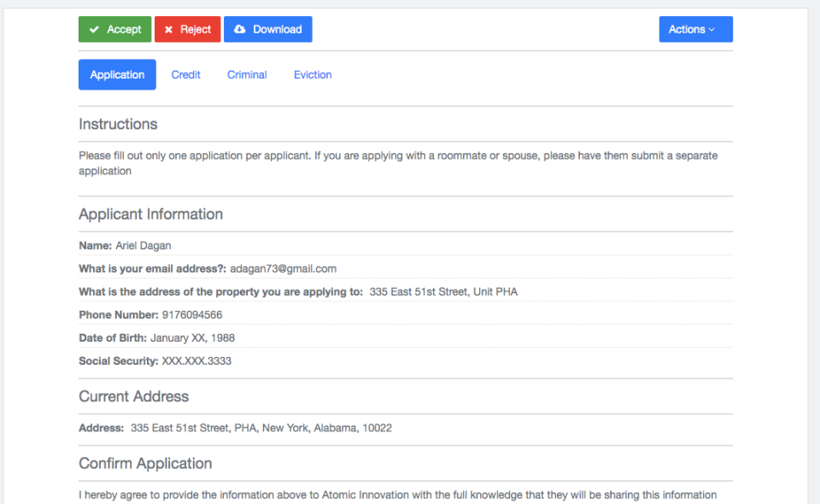Viewport: 820px width, 504px height.
Task: Click the Applicant Information heading
Action: click(150, 214)
